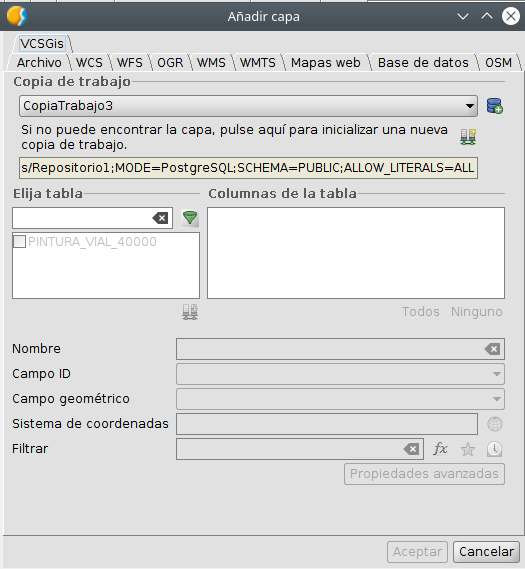Image resolution: width=525 pixels, height=569 pixels.
Task: Click the initialize new working copy icon
Action: [468, 137]
